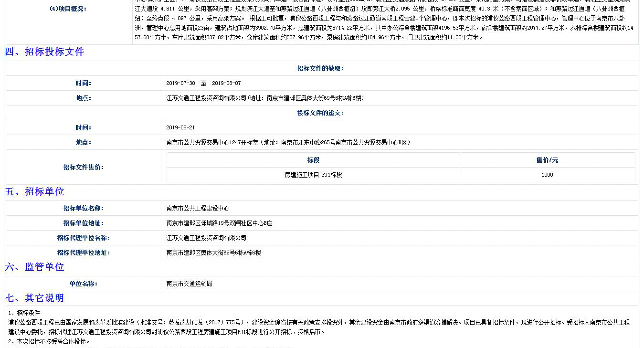Click the 南京市交通运输局 value

(x=189, y=284)
